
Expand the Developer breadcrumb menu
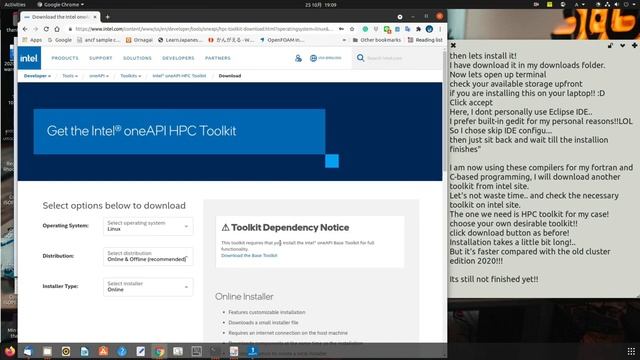pyautogui.click(x=37, y=76)
